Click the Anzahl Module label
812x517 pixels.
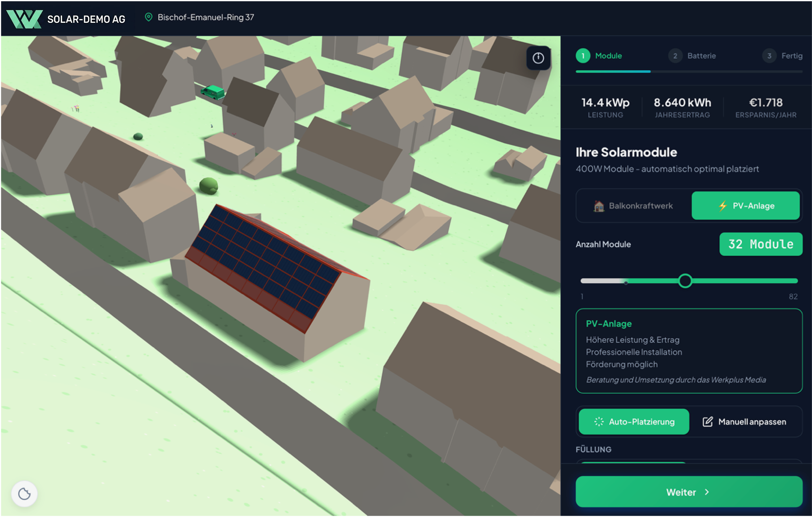coord(603,244)
